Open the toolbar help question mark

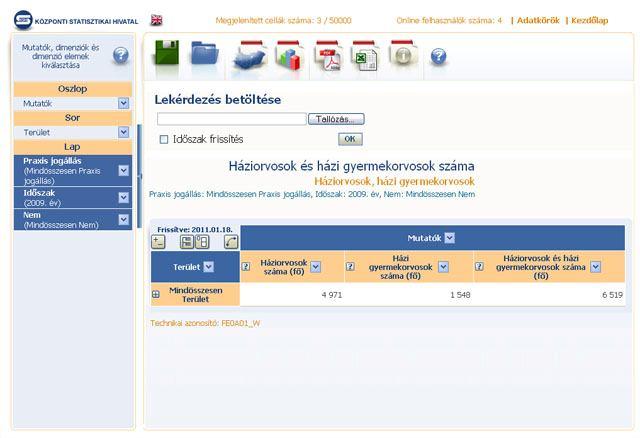(438, 56)
